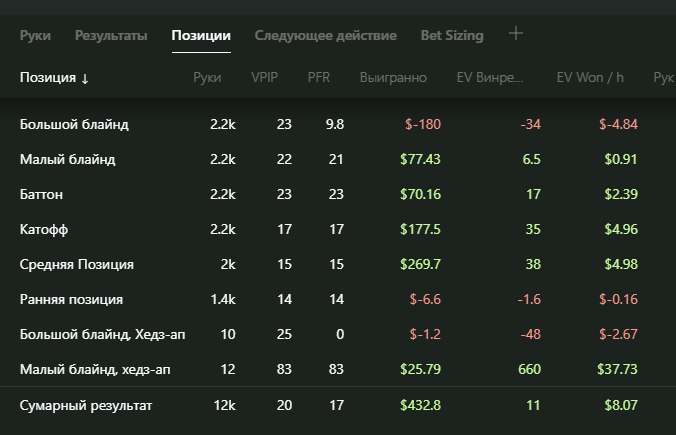Open the Средняя Позиция row
Viewport: 676px width, 435px height.
tap(77, 265)
